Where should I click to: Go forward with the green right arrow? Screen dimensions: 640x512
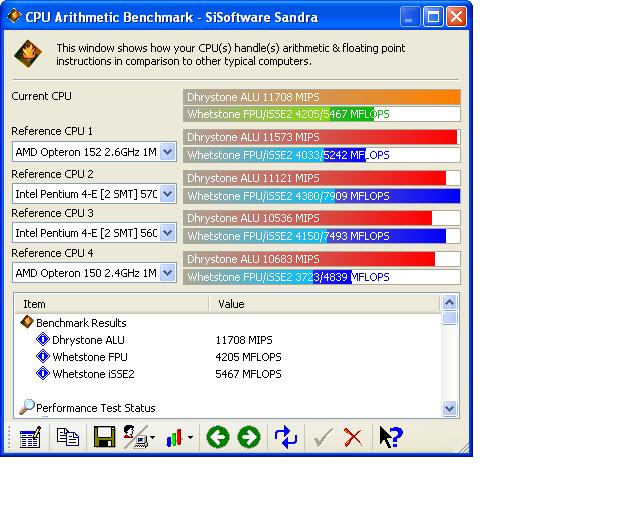pyautogui.click(x=249, y=437)
